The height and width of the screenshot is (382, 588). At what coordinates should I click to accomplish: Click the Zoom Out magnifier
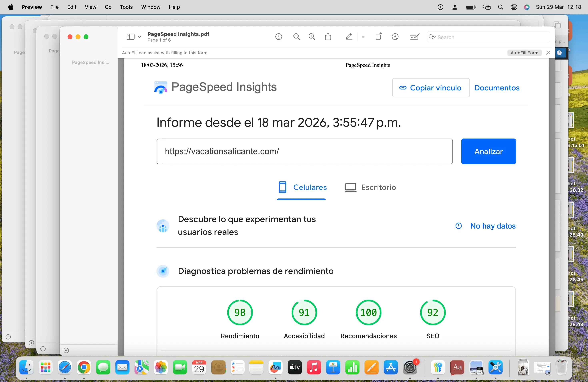[x=296, y=37]
